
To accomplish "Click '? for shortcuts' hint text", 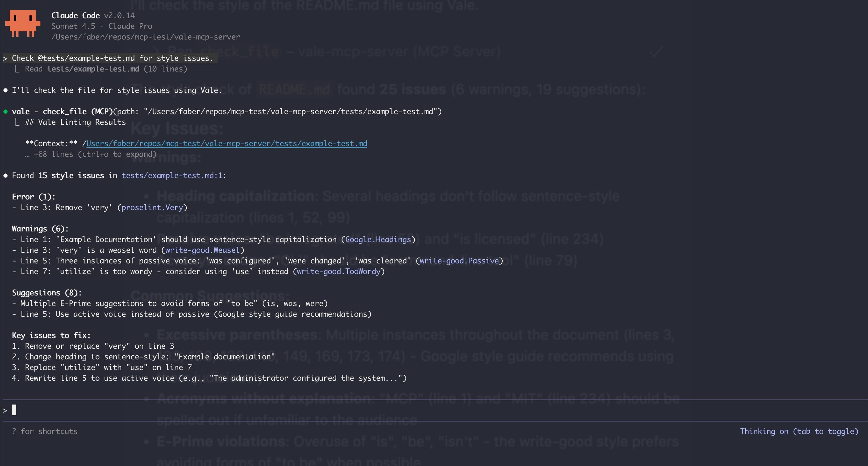I will point(44,431).
